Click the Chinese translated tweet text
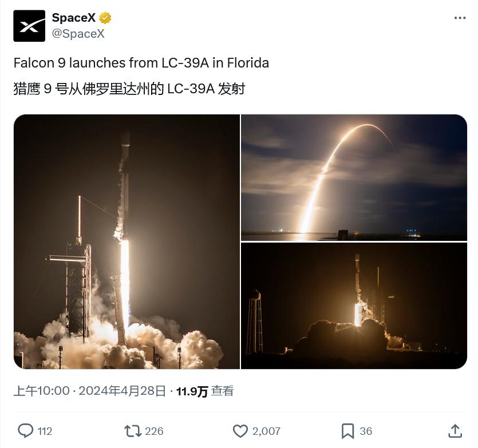Screen dimensions: 478x448 click(129, 89)
